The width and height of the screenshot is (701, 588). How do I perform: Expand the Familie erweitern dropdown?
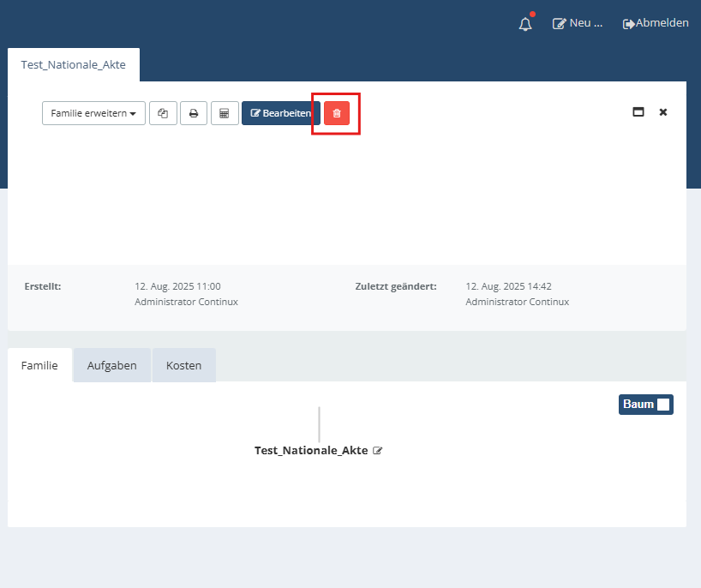coord(93,113)
